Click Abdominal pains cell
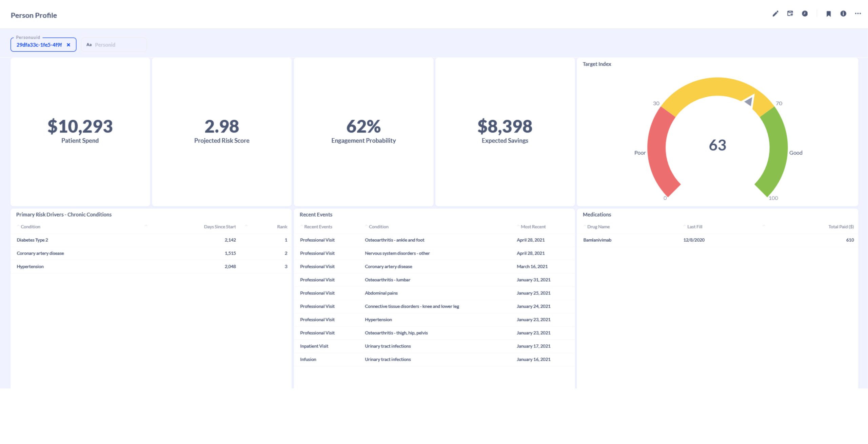Image resolution: width=868 pixels, height=444 pixels. (381, 293)
